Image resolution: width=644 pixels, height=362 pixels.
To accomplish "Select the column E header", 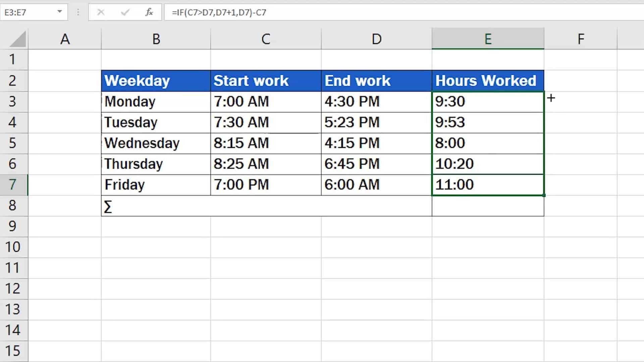I will (488, 39).
